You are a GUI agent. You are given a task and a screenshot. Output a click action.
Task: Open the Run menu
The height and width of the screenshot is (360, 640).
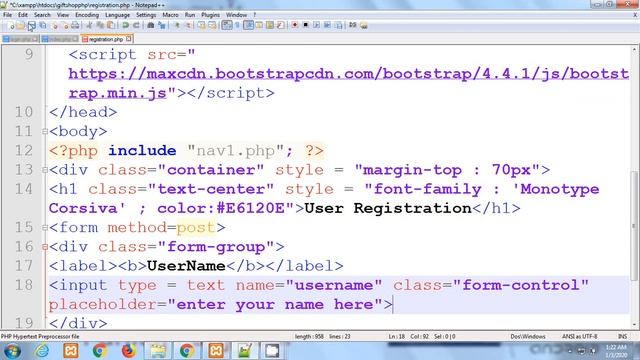(x=190, y=15)
